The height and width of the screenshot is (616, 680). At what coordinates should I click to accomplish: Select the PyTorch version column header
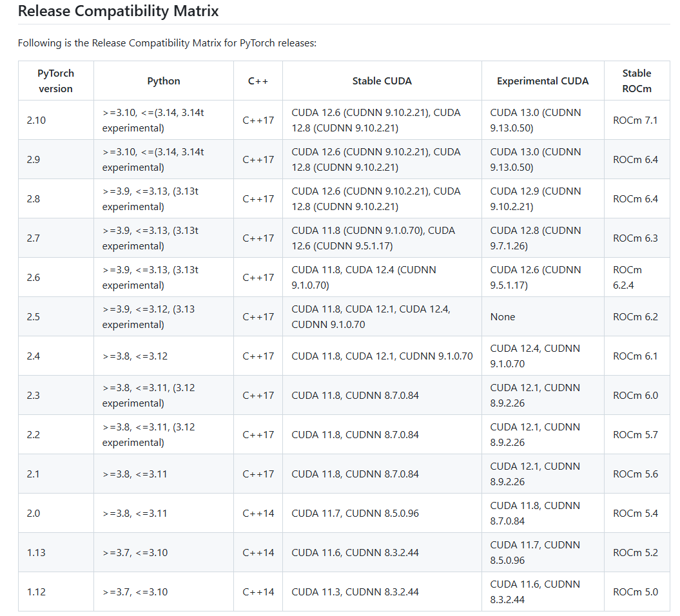(x=55, y=81)
